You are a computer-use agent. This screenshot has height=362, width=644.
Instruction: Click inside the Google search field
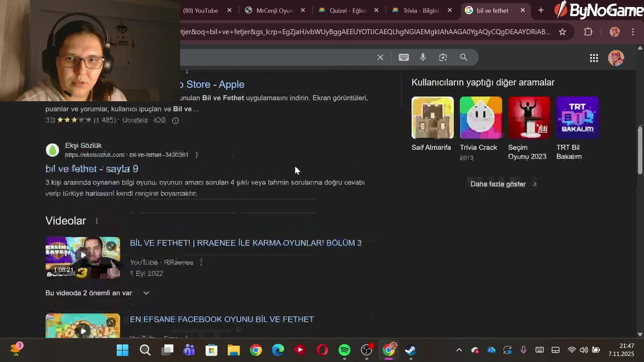277,57
